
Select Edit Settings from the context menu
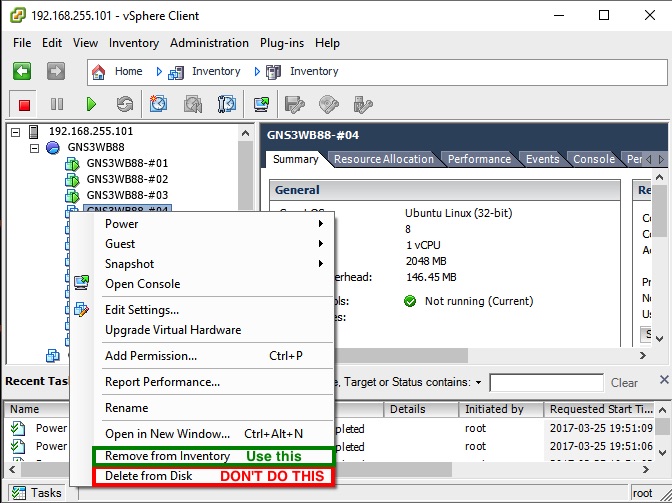click(x=142, y=310)
